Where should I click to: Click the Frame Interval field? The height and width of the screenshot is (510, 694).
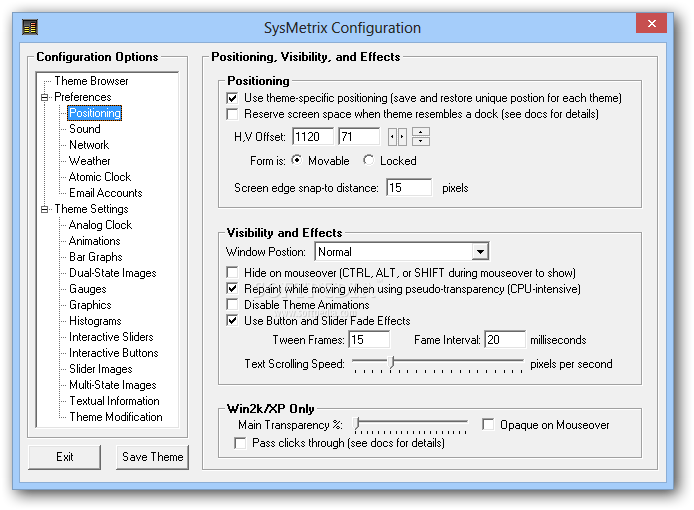pos(505,340)
